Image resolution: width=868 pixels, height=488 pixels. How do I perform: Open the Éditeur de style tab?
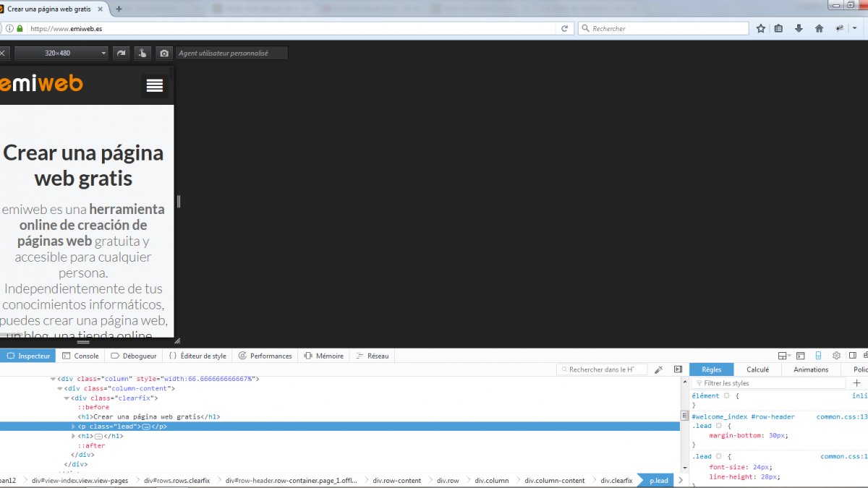pos(197,356)
